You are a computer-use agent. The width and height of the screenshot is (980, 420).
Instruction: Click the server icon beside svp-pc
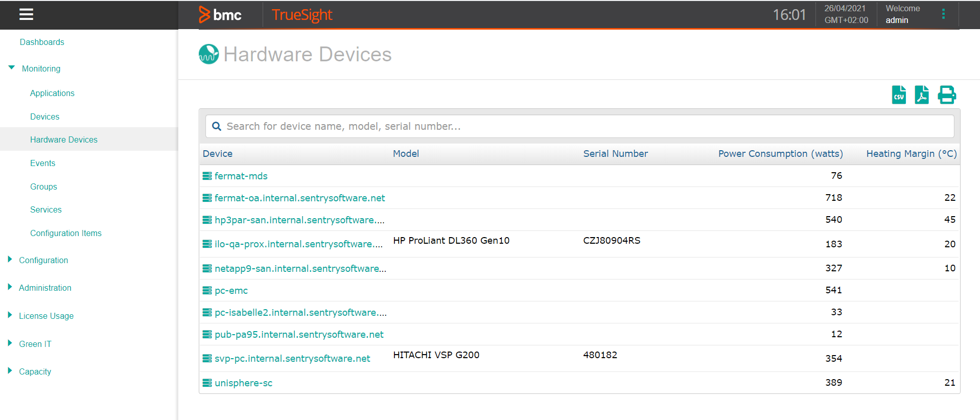tap(207, 358)
